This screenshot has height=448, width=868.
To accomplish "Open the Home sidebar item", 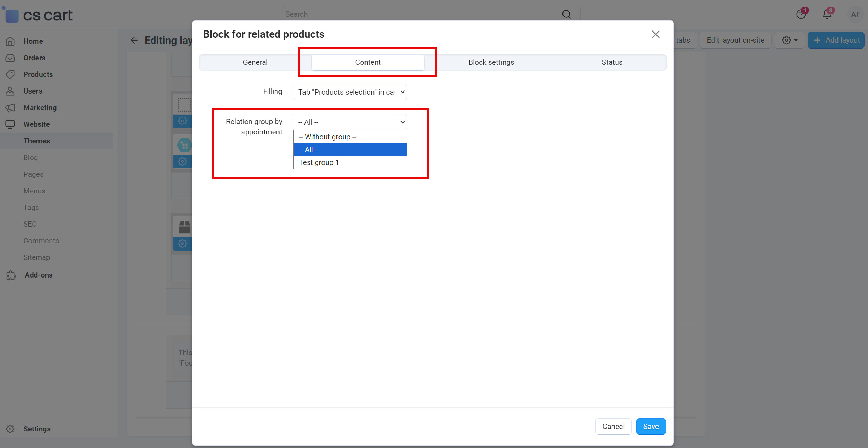I will [33, 41].
